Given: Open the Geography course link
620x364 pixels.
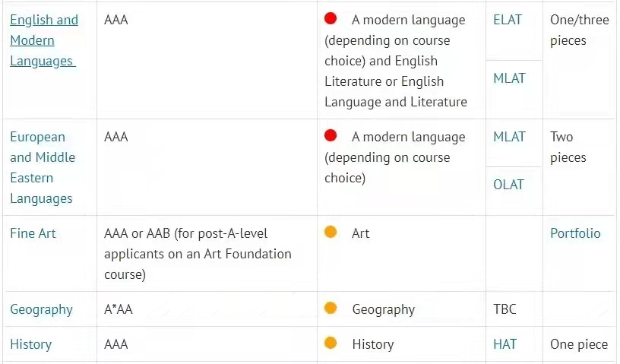Looking at the screenshot, I should [42, 309].
